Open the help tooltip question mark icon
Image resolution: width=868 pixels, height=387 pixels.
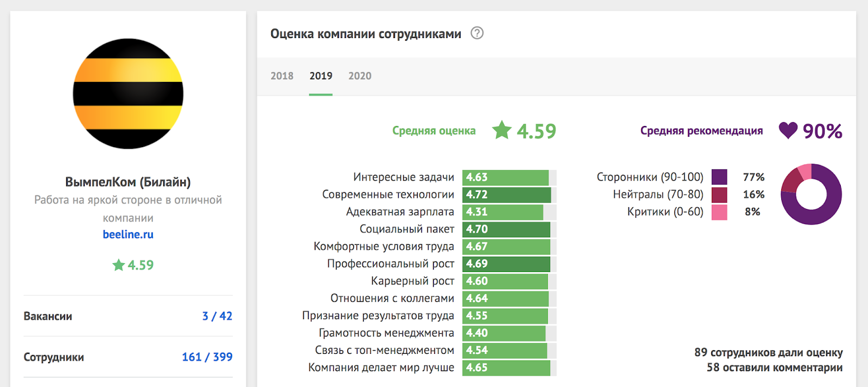coord(476,33)
